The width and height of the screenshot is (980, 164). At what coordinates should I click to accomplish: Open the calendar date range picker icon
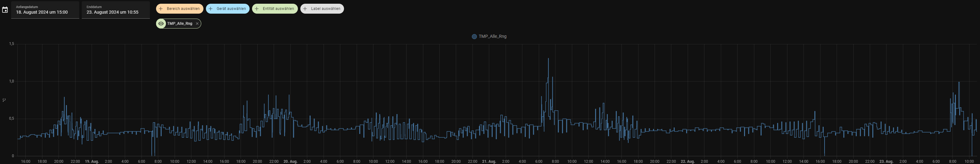pyautogui.click(x=5, y=10)
